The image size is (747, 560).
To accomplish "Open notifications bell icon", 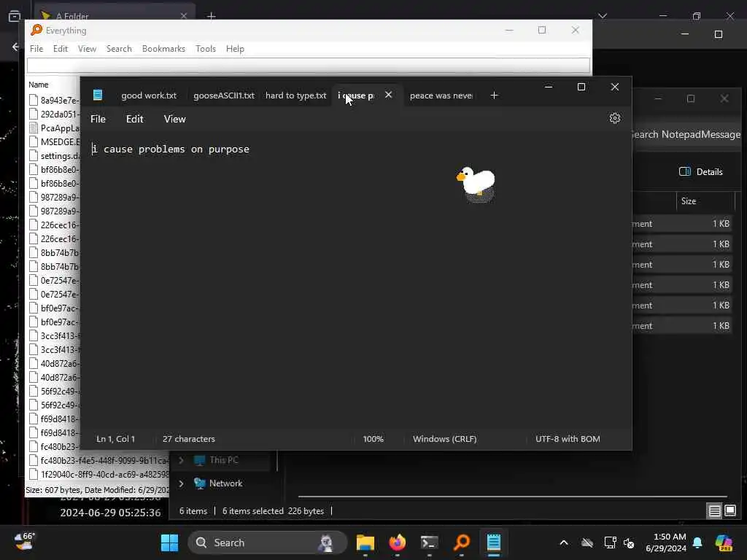I will pos(697,542).
